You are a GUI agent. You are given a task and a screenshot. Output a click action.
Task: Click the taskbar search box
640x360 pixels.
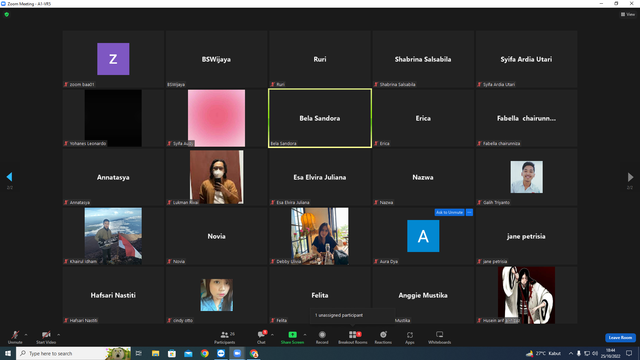coord(73,353)
